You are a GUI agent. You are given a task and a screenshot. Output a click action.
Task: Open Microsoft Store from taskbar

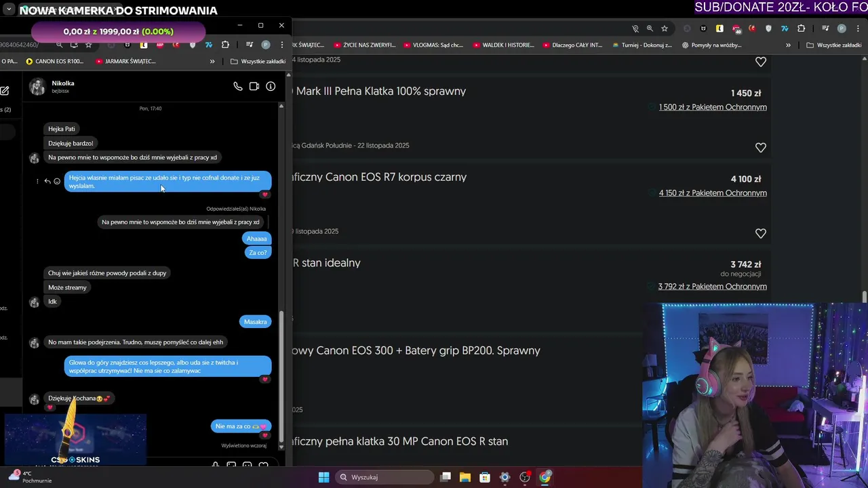pyautogui.click(x=485, y=477)
